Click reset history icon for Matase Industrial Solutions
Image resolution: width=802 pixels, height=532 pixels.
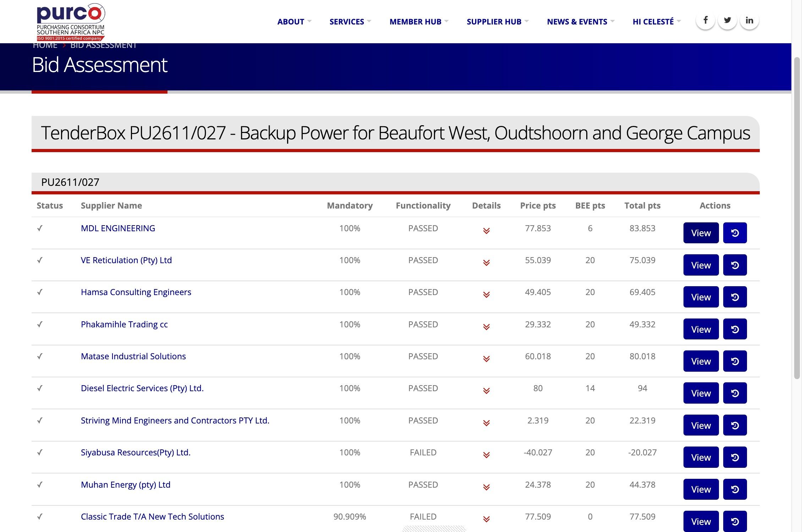(735, 361)
